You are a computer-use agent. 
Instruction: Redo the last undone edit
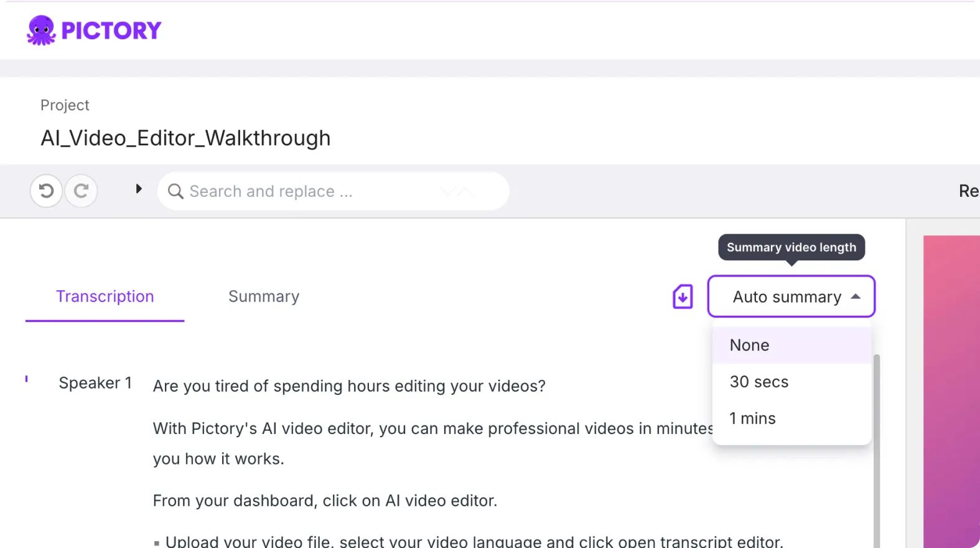point(81,191)
